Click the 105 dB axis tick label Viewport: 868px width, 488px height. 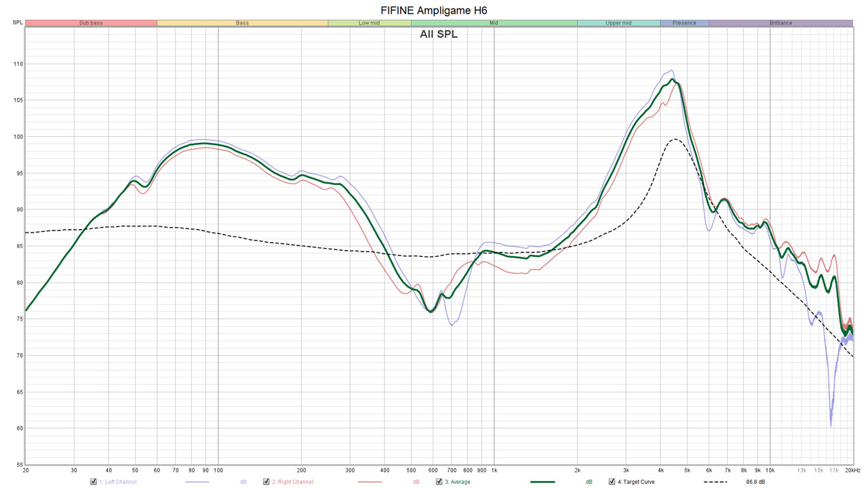click(18, 100)
